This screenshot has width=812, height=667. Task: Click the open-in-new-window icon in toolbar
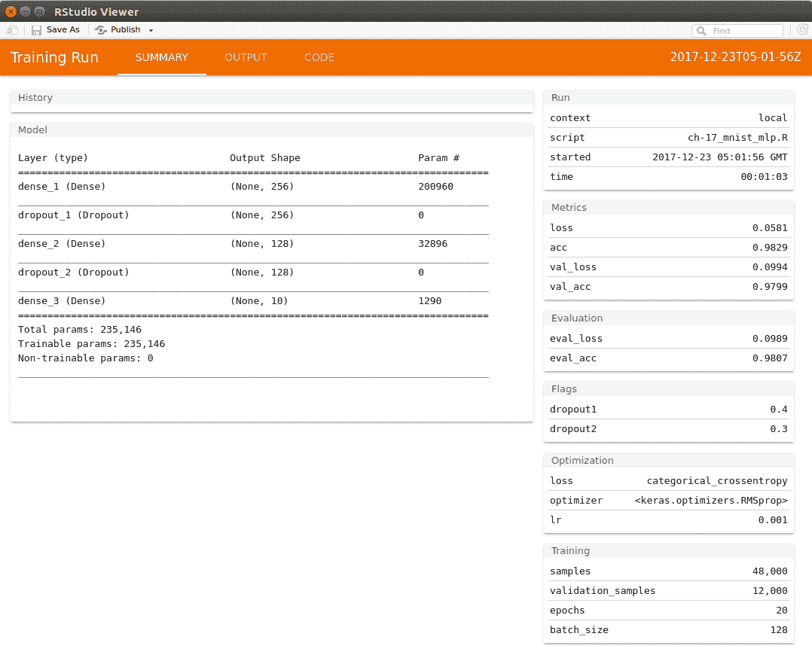12,31
